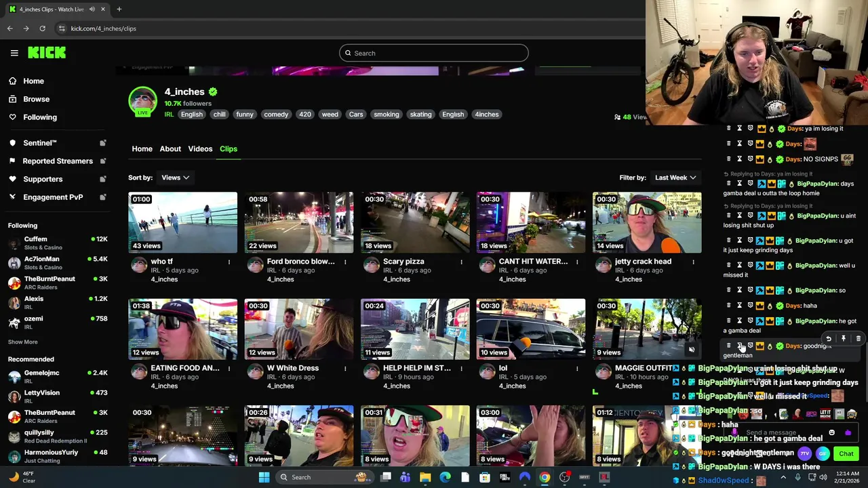Select the Clips tab
This screenshot has height=488, width=868.
[229, 148]
